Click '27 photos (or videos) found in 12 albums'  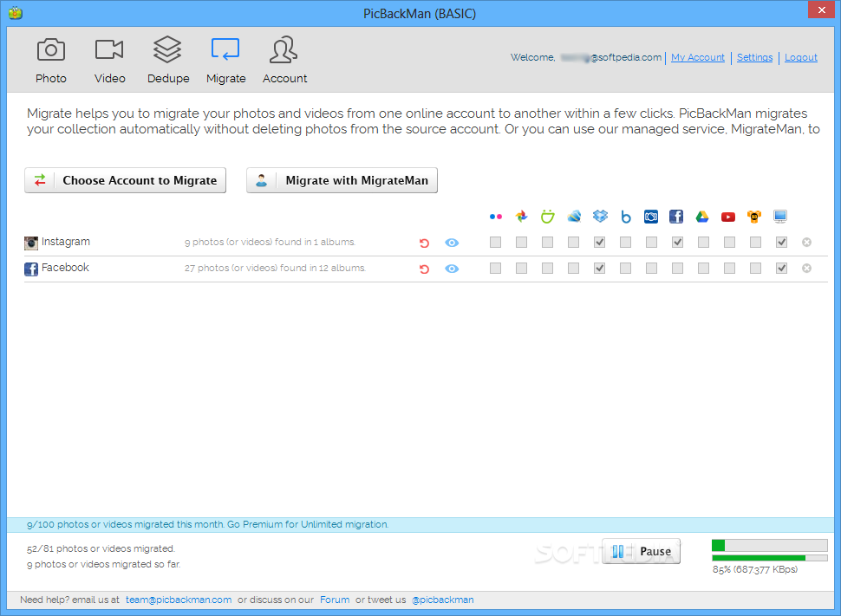tap(275, 268)
